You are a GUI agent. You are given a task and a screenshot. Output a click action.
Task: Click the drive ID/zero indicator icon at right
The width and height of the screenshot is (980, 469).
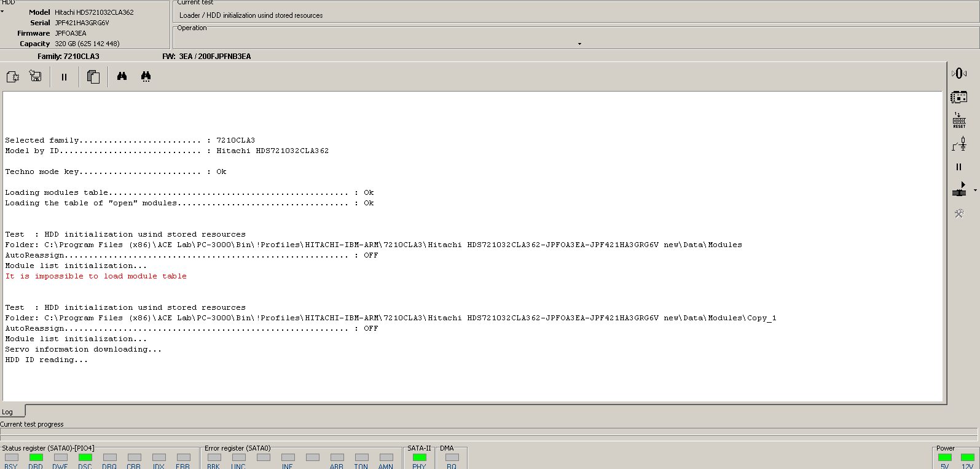[959, 73]
